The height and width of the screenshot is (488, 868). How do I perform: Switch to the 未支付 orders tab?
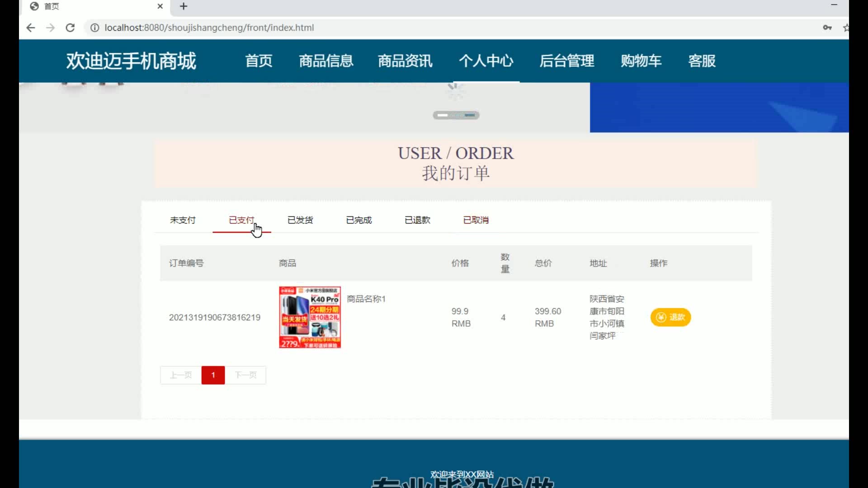pyautogui.click(x=183, y=220)
